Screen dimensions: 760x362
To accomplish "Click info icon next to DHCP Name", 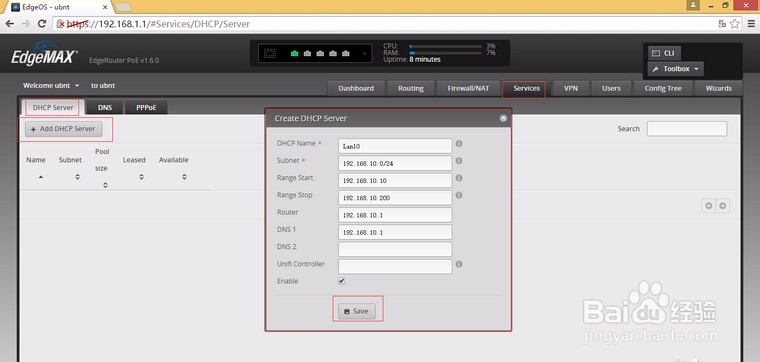I will (x=459, y=143).
